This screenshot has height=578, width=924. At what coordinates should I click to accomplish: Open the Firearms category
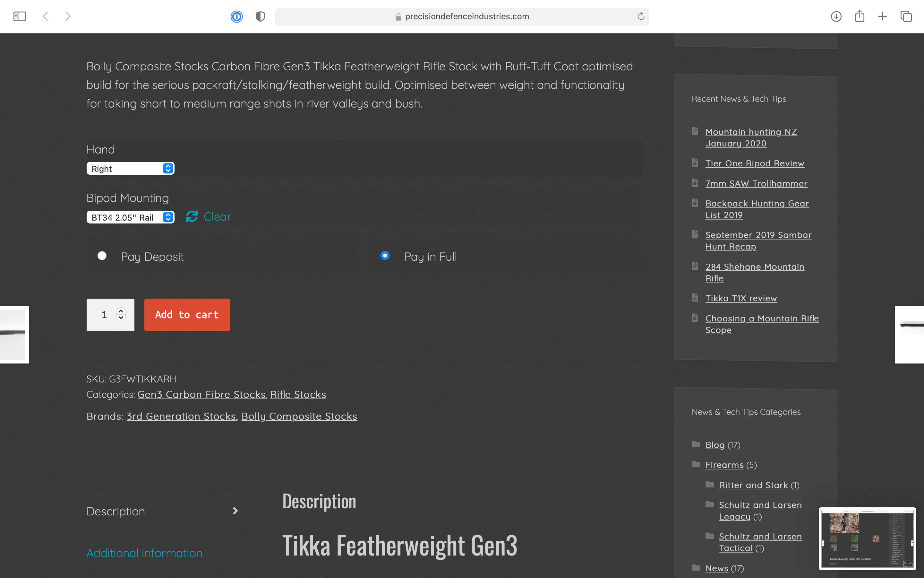pos(724,465)
